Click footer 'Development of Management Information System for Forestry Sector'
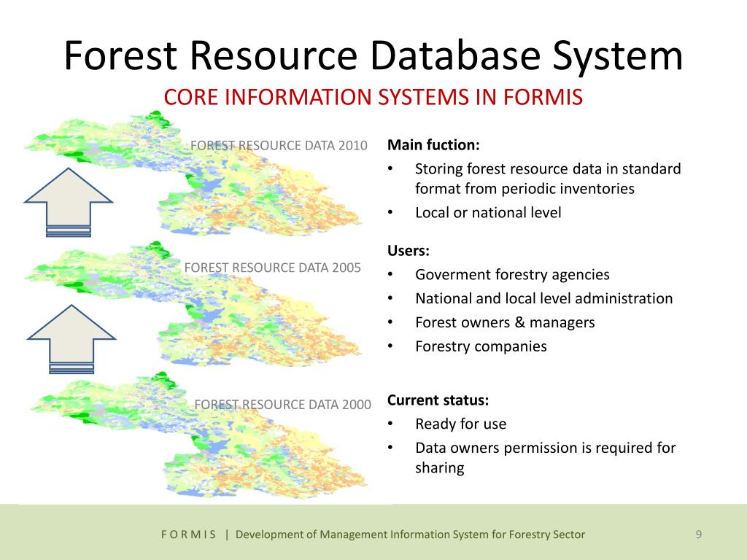Image resolution: width=747 pixels, height=560 pixels. 410,534
